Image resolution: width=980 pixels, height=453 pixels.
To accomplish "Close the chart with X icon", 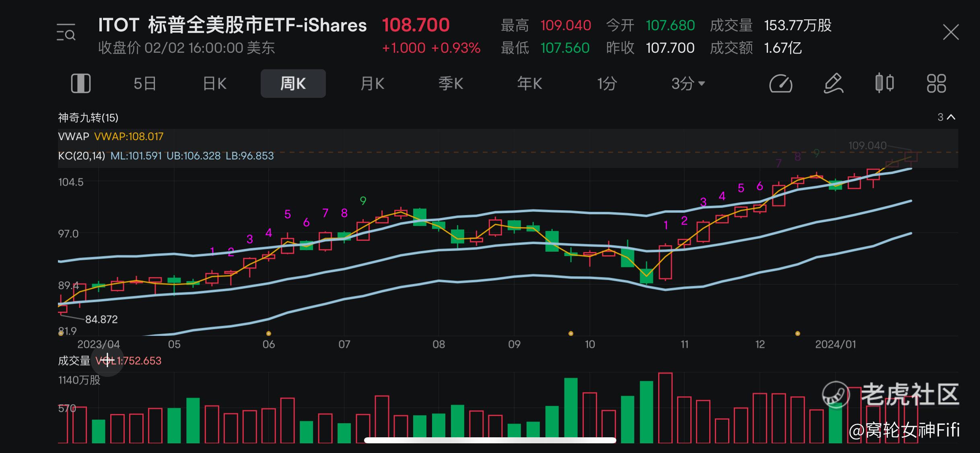I will 951,32.
